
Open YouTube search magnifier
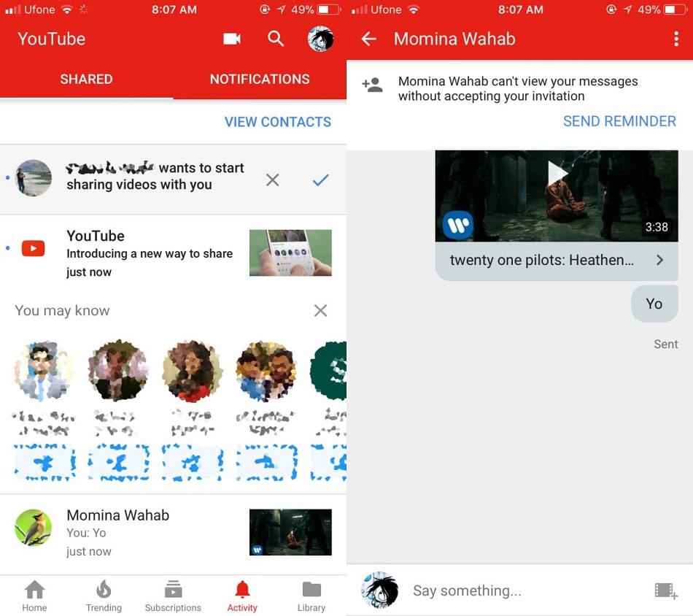pos(275,39)
